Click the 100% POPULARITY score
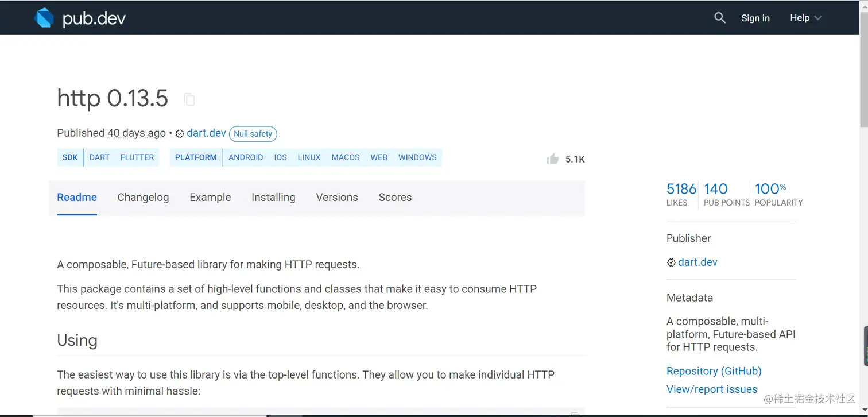This screenshot has height=417, width=868. (x=778, y=194)
